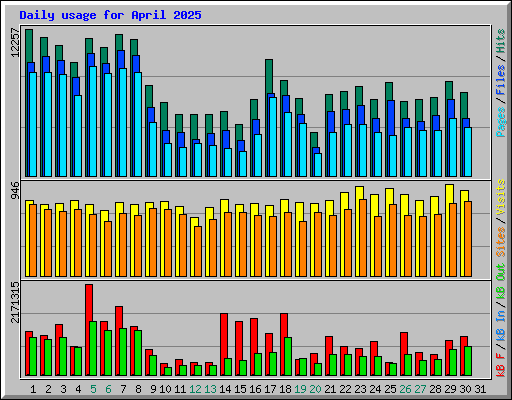This screenshot has height=400, width=512.
Task: Click green weekend day label 26
Action: [x=405, y=389]
